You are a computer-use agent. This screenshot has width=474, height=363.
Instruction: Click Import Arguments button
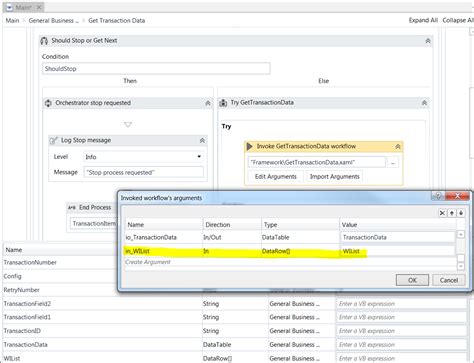tap(334, 177)
